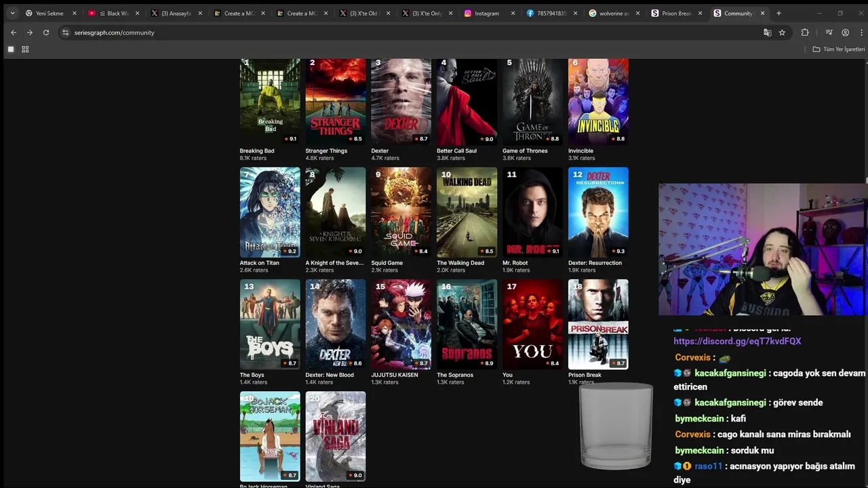Click the Breaking Bad title link
The width and height of the screenshot is (868, 488).
pyautogui.click(x=257, y=151)
